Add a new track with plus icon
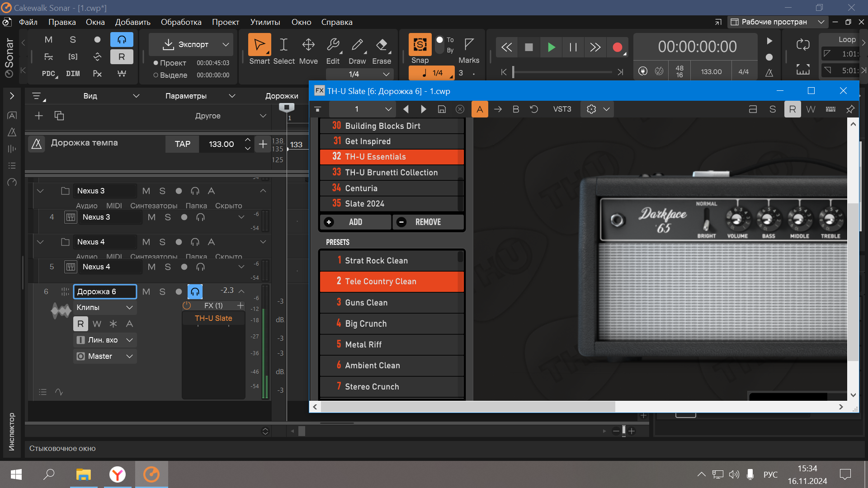The width and height of the screenshot is (868, 488). click(39, 116)
